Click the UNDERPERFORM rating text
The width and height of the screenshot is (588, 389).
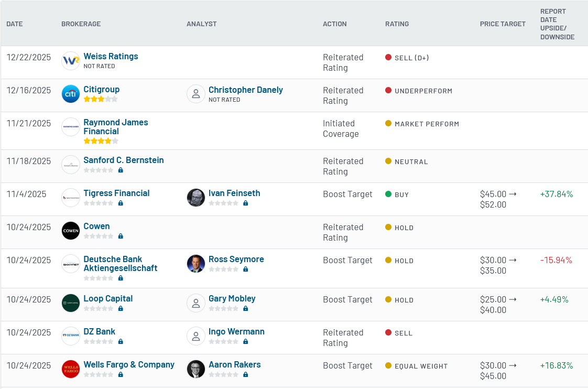423,91
